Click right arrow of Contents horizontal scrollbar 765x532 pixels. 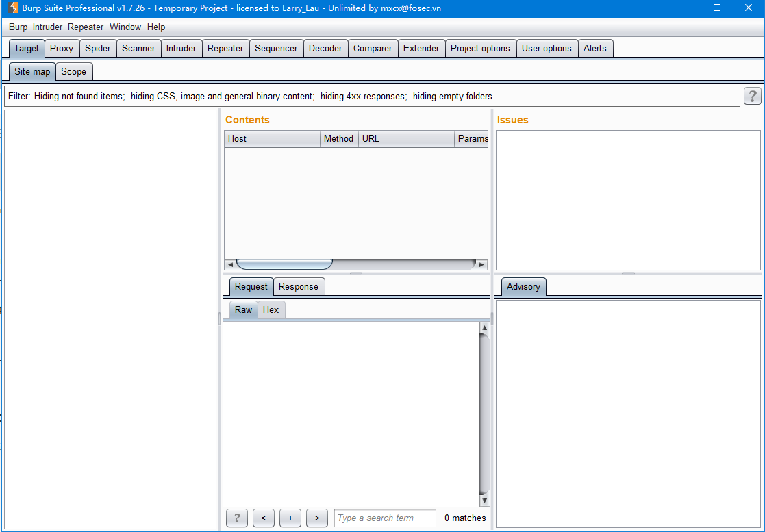tap(482, 265)
